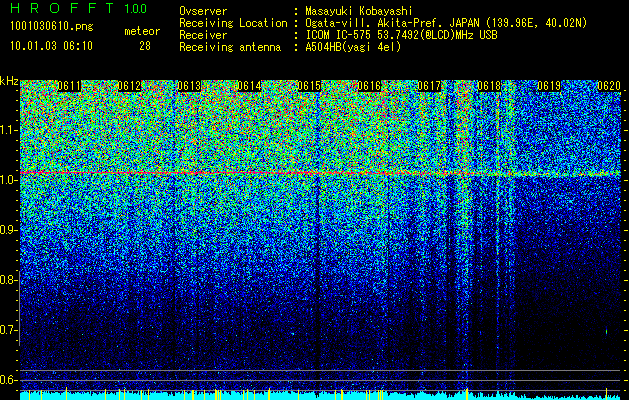This screenshot has width=629, height=400.
Task: Select the ICOM IC-575 receiver details
Action: pos(401,35)
